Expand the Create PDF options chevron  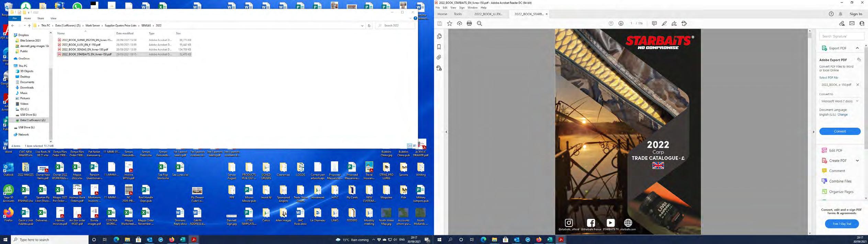tap(857, 161)
